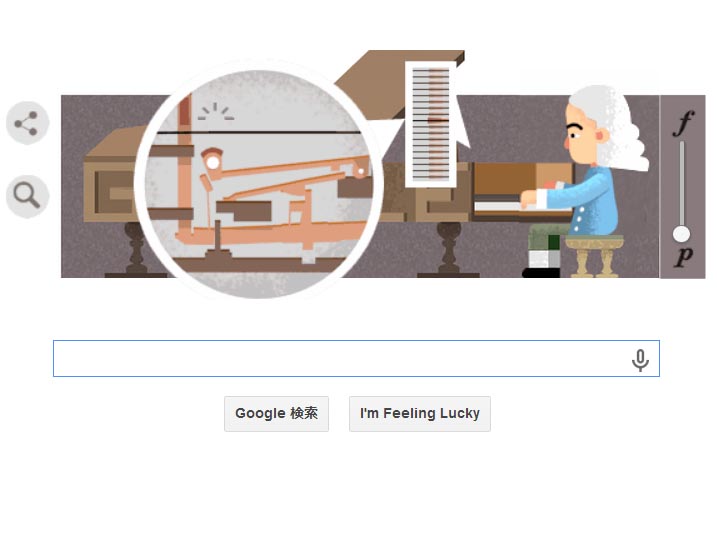
Task: Click the pianist's blue coat
Action: point(588,201)
